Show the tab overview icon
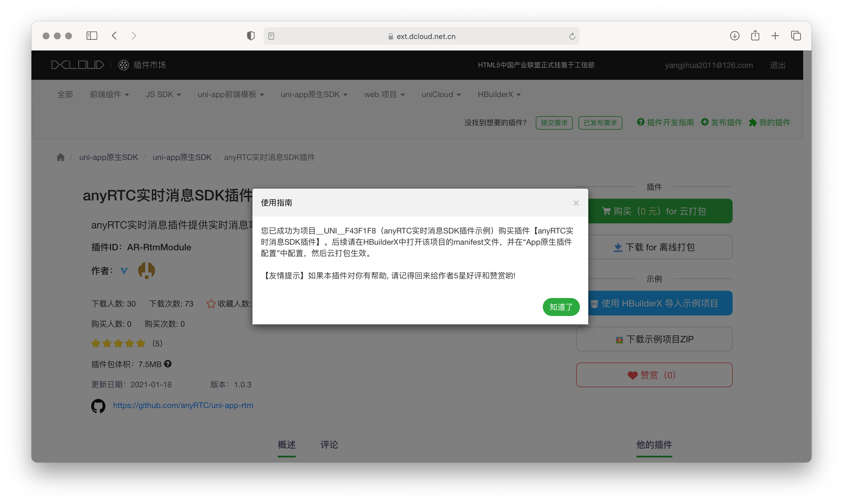Screen dimensions: 843x504 pos(796,36)
